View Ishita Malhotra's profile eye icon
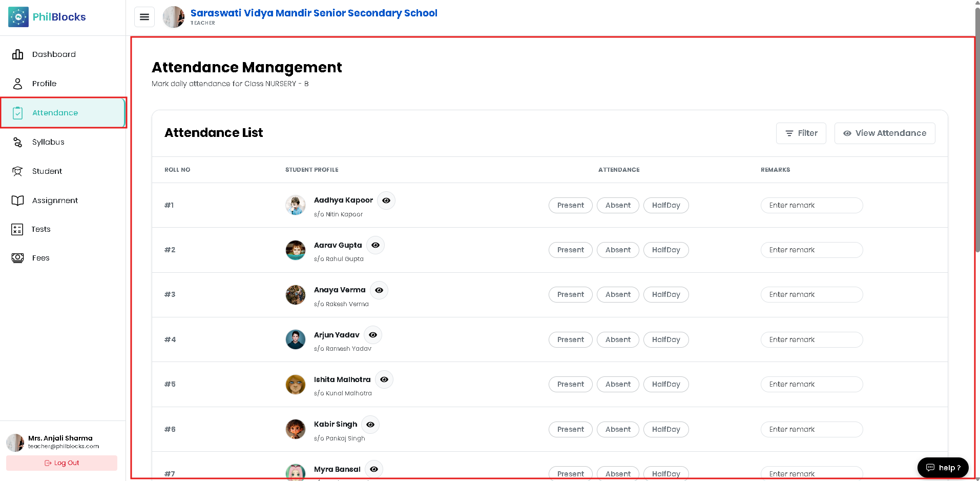Screen dimensions: 980x481 [384, 379]
